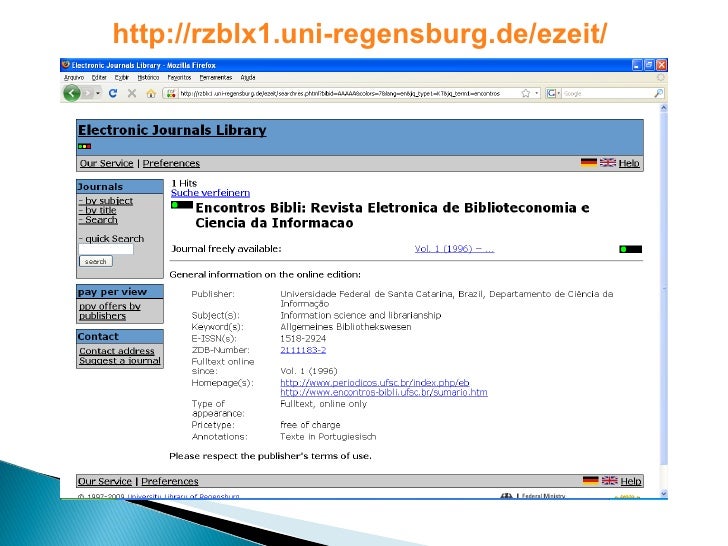728x546 pixels.
Task: Browse journals by title
Action: [x=100, y=210]
